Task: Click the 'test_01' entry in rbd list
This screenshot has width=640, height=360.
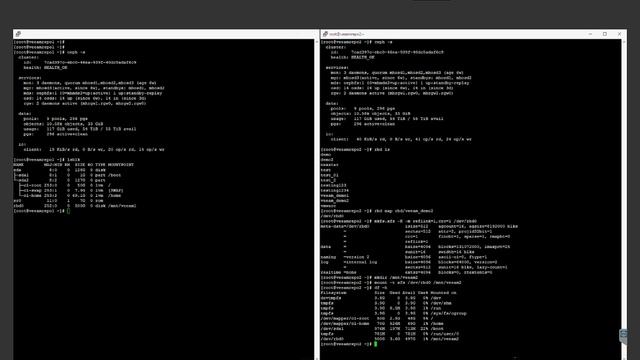Action: [x=330, y=175]
